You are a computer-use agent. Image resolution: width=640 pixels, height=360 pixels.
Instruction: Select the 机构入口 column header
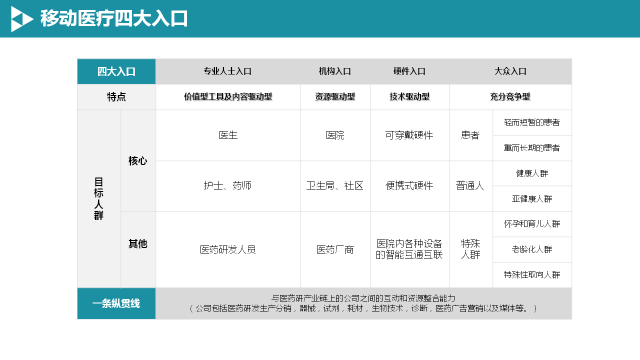[x=335, y=71]
